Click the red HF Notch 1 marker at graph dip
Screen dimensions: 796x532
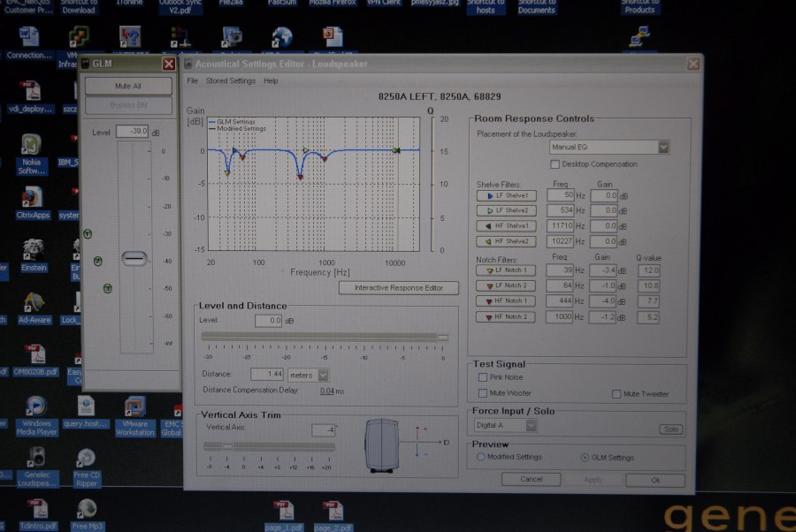click(300, 177)
